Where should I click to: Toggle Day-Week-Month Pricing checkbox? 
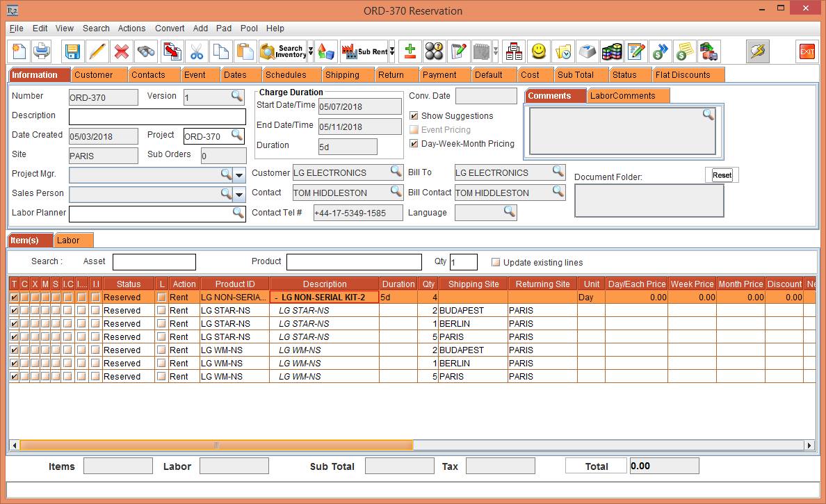pos(414,144)
